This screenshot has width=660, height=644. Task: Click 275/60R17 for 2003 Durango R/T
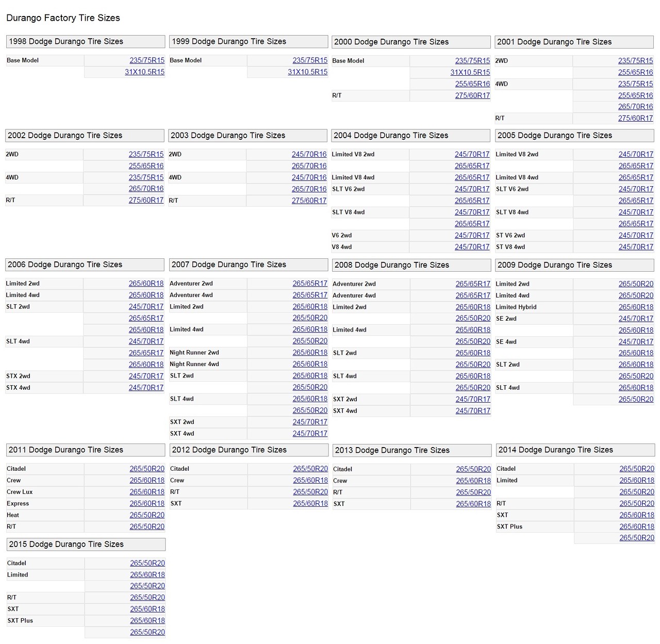(309, 201)
